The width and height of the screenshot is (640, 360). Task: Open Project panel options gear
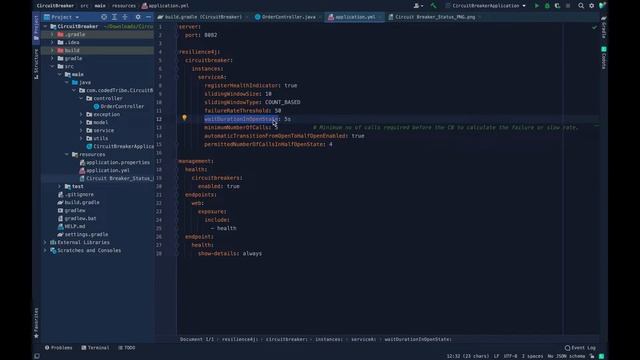coord(138,17)
